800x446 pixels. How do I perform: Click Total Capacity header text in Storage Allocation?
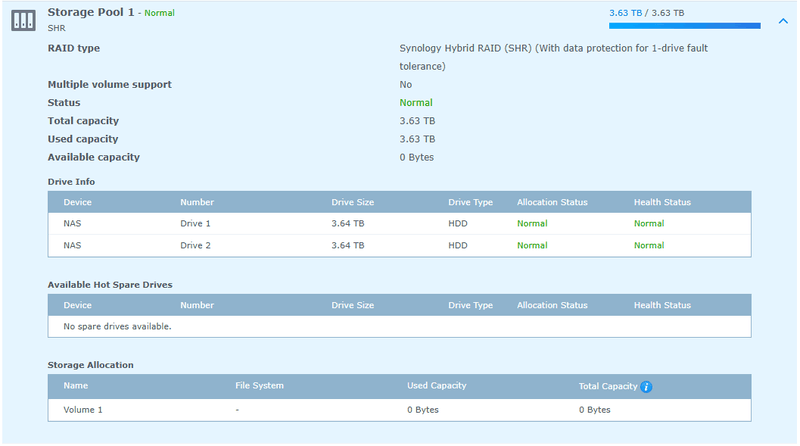click(608, 386)
